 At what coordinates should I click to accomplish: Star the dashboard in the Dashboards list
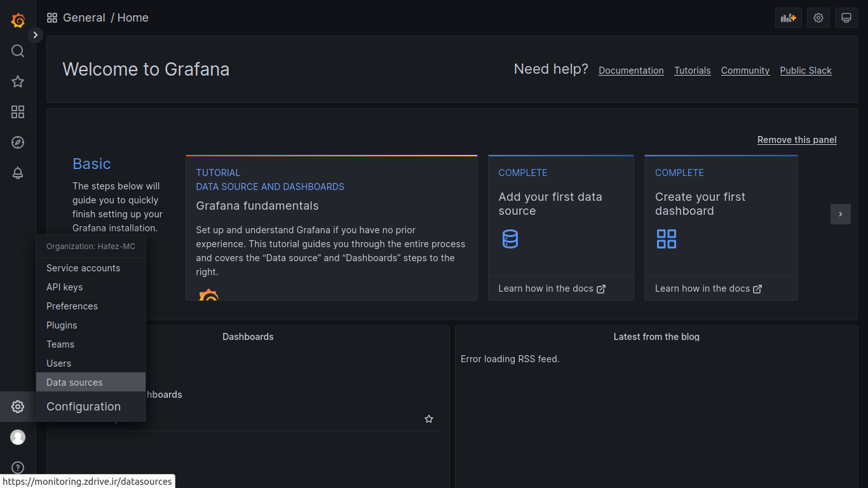point(429,419)
